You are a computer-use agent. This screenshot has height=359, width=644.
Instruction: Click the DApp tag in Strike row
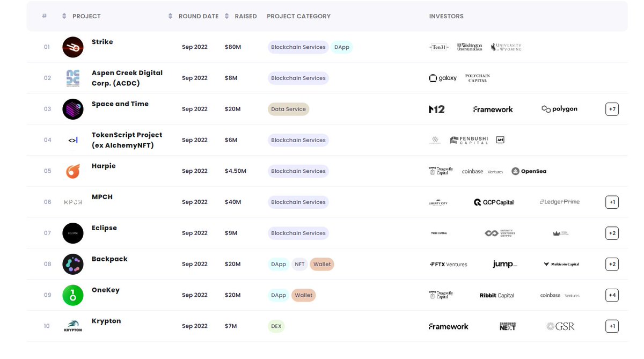[342, 47]
